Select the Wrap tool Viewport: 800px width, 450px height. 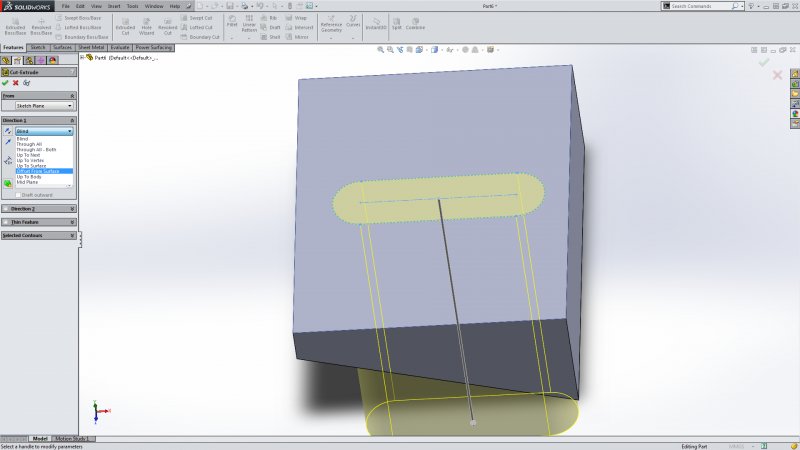[x=296, y=18]
